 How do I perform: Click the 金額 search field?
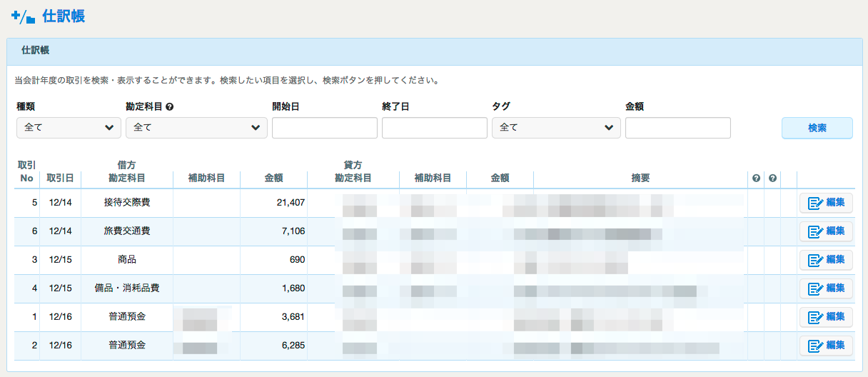point(678,128)
